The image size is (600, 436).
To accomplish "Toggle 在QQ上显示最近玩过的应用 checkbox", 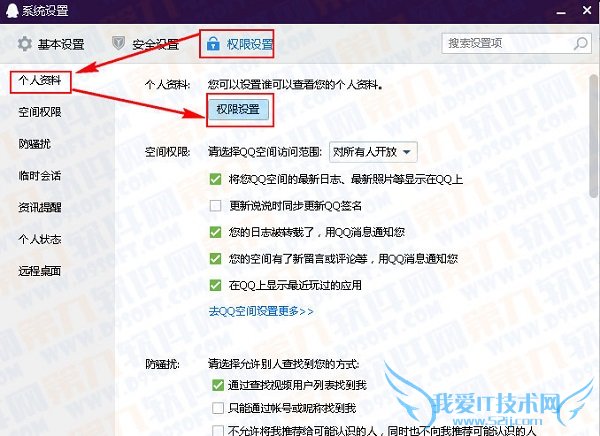I will [215, 285].
